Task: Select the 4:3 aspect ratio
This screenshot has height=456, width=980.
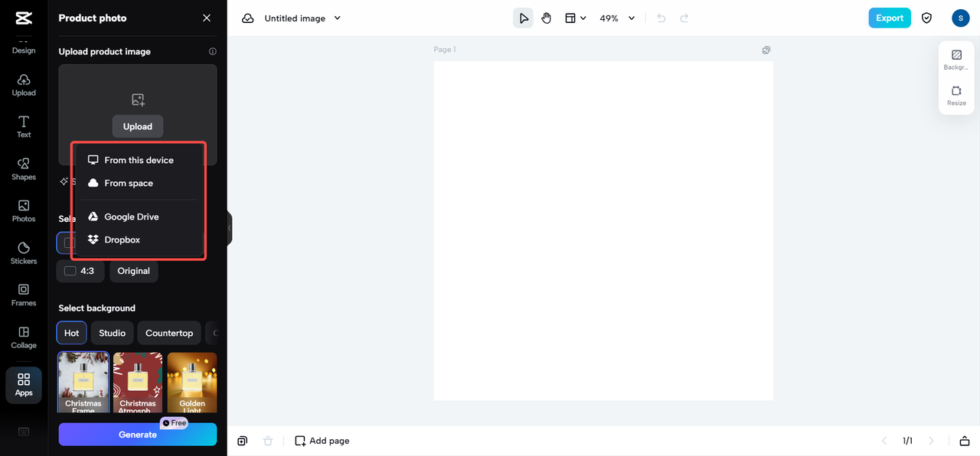Action: click(x=80, y=271)
